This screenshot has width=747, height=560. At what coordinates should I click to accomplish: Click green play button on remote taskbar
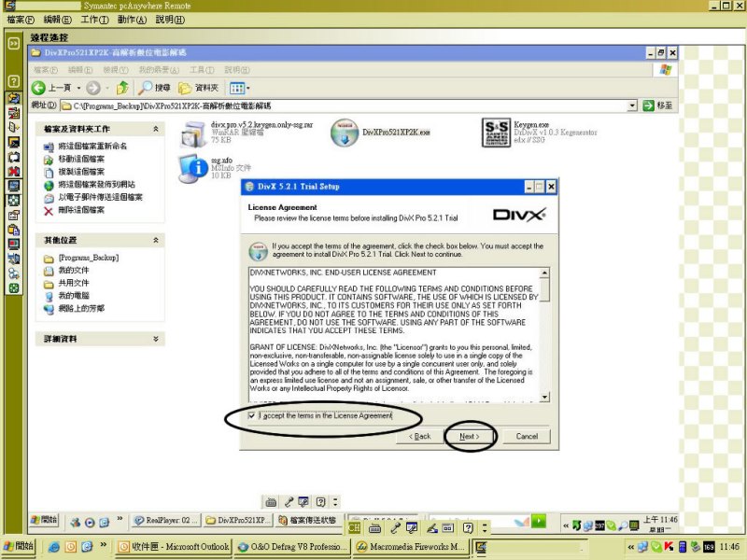[x=539, y=521]
